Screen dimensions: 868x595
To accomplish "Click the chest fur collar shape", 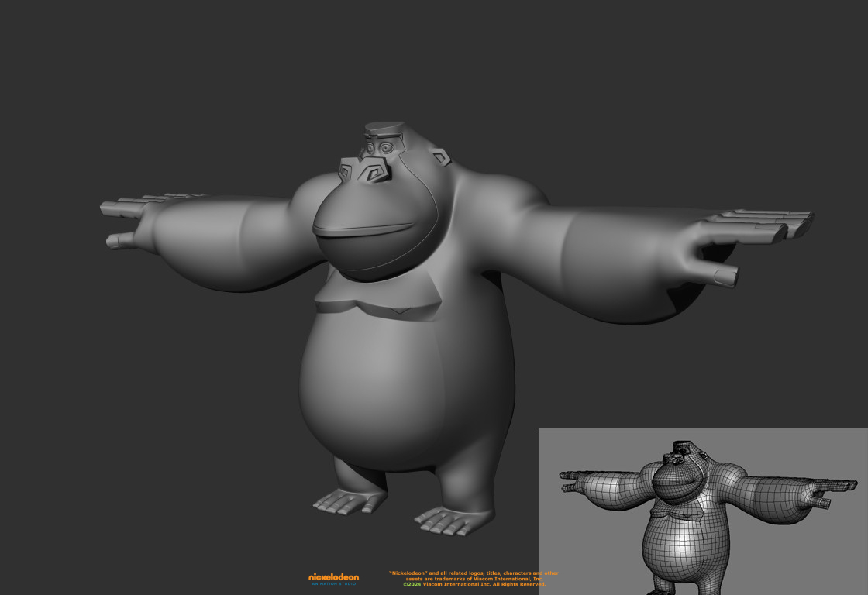I will pos(372,302).
